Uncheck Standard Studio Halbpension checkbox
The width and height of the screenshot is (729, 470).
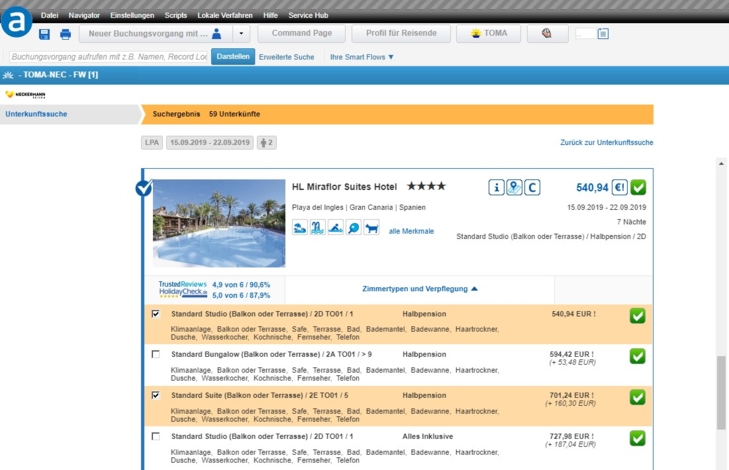pos(156,314)
